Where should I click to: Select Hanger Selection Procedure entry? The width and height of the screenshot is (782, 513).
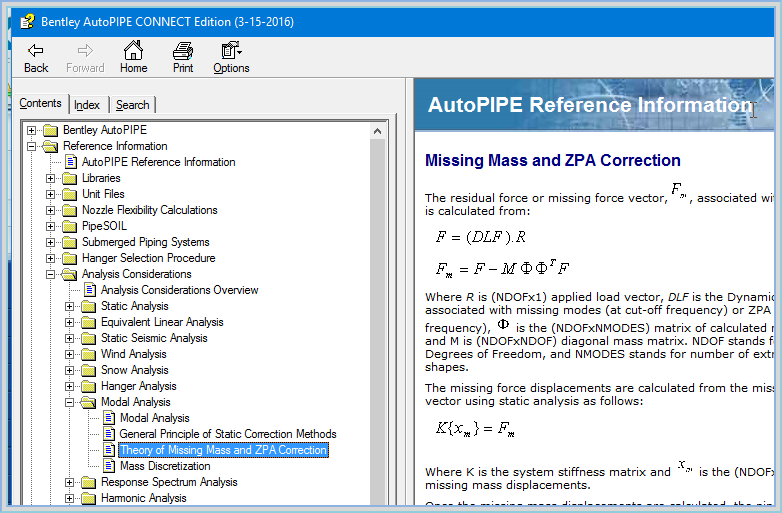[x=149, y=258]
